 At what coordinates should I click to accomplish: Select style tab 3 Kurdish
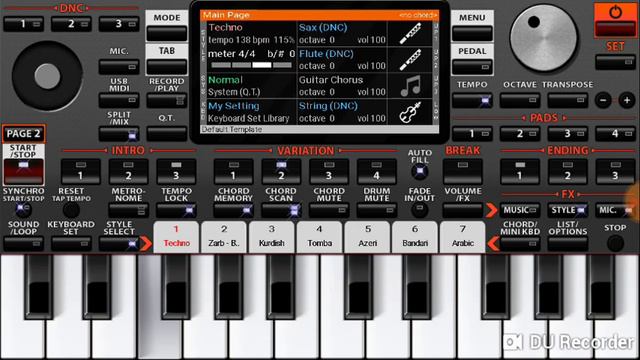(271, 237)
